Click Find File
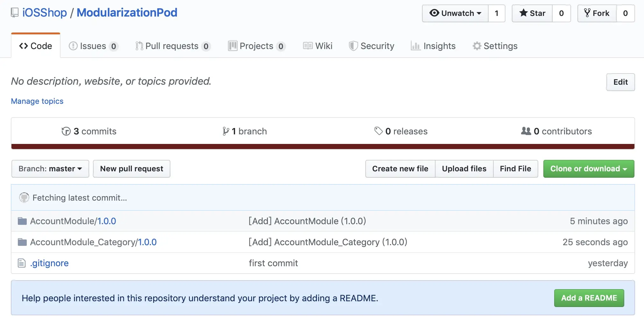 (x=516, y=169)
